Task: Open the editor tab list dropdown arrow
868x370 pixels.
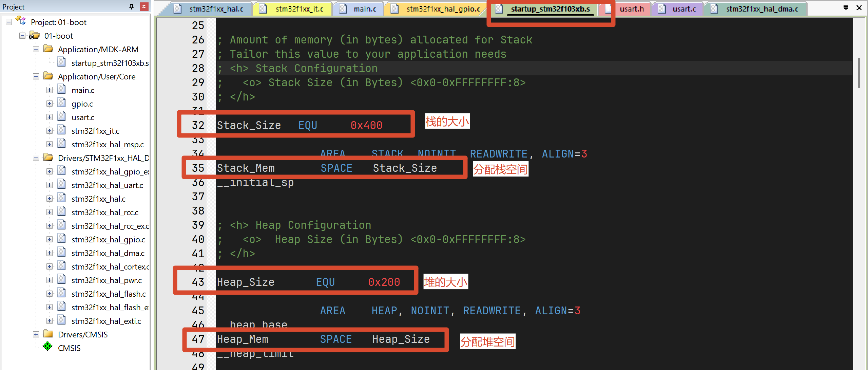Action: 846,7
